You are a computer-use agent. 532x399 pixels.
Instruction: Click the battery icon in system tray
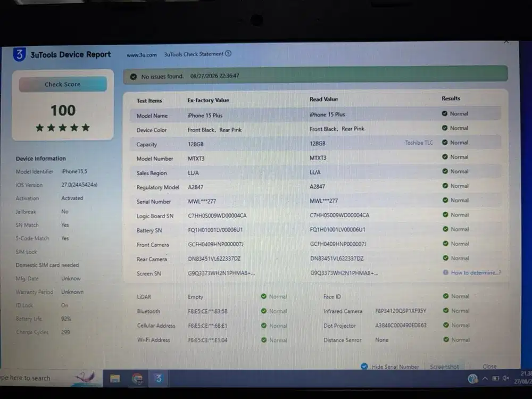click(x=495, y=378)
